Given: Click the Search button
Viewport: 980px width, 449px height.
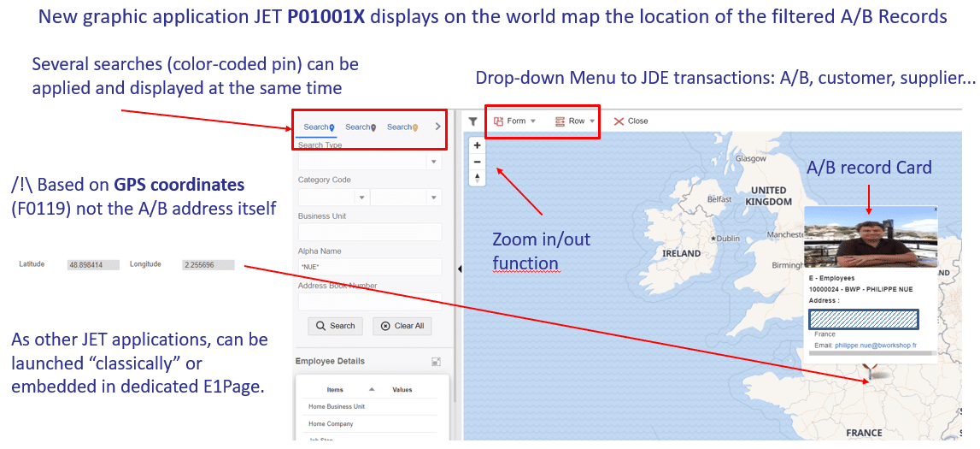Looking at the screenshot, I should [335, 326].
